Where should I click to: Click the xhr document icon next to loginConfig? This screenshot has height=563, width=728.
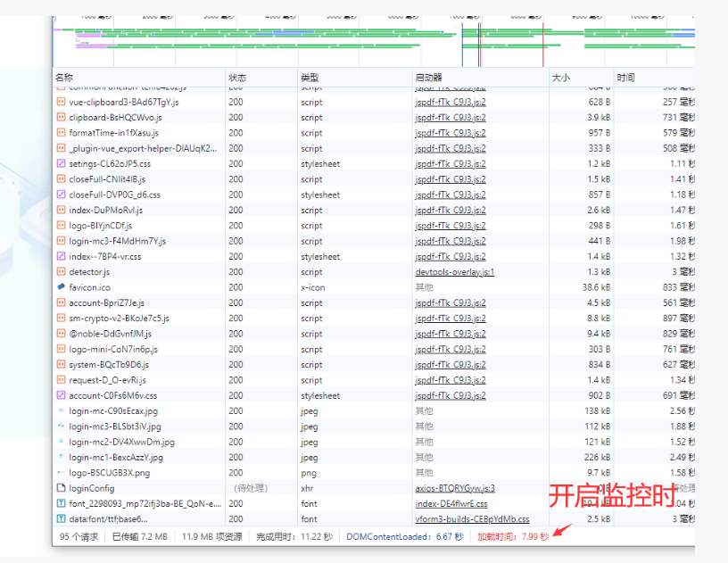point(60,488)
